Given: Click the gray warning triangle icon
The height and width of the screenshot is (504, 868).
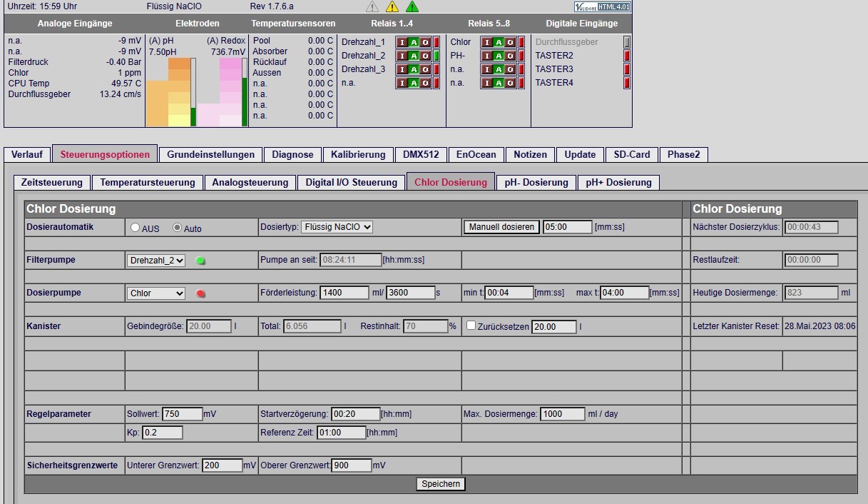Looking at the screenshot, I should pos(372,6).
